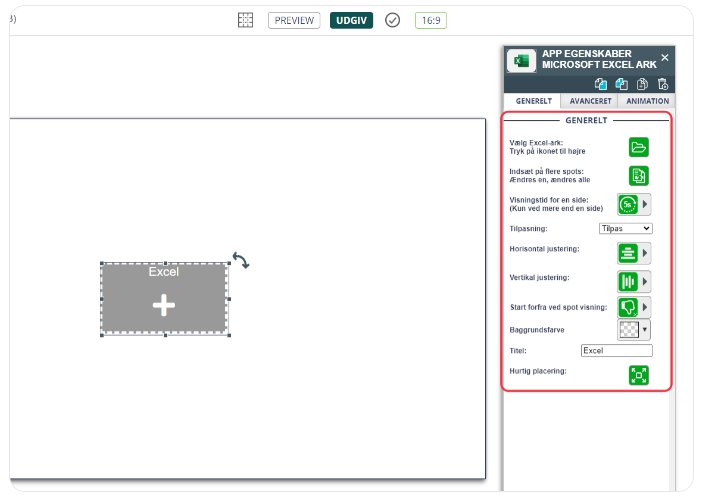Click the checkmark circle icon
The image size is (701, 498).
[x=393, y=20]
